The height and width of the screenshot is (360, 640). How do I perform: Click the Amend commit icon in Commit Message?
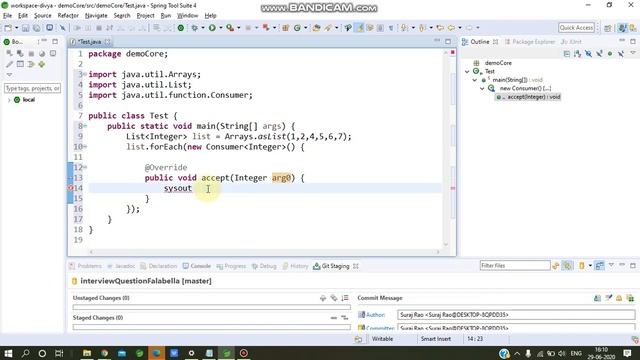pyautogui.click(x=597, y=298)
